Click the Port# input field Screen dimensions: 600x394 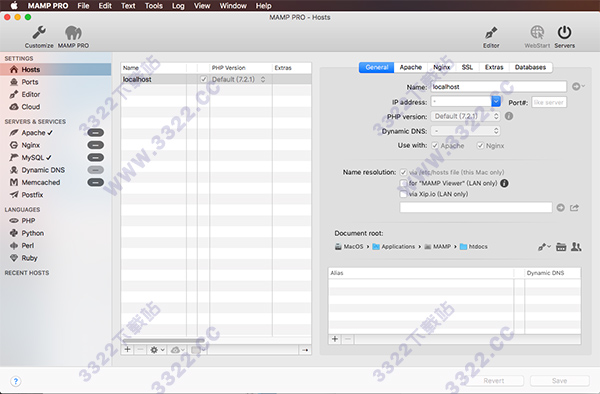click(549, 103)
